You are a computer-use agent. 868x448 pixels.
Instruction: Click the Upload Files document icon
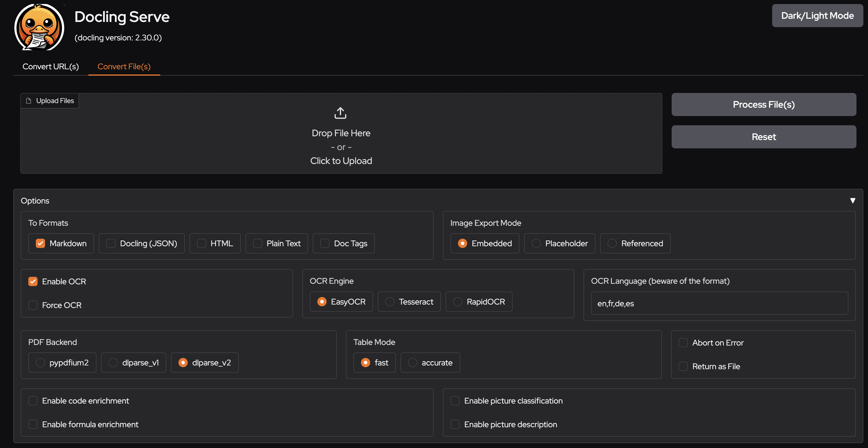[29, 101]
